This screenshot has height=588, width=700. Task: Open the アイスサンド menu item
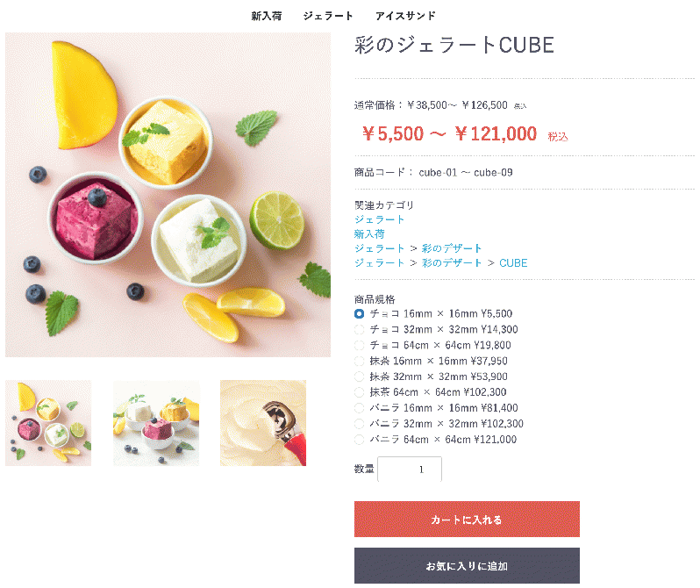pyautogui.click(x=405, y=16)
